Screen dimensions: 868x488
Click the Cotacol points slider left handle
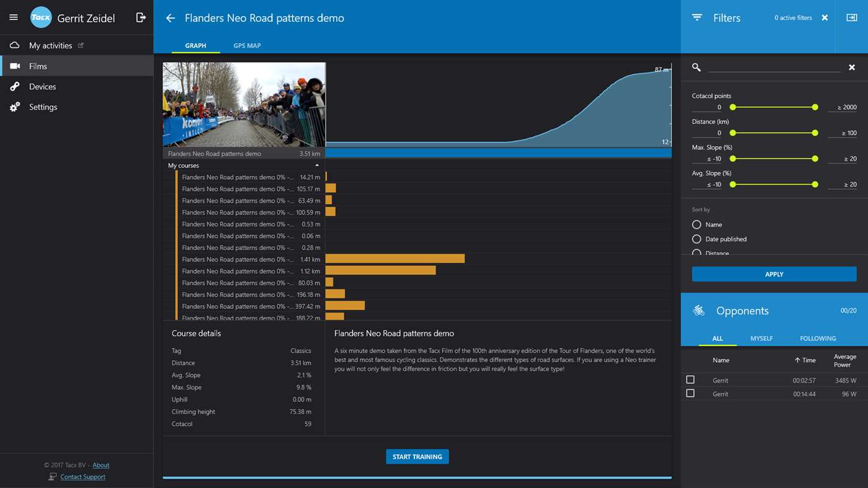click(x=733, y=107)
